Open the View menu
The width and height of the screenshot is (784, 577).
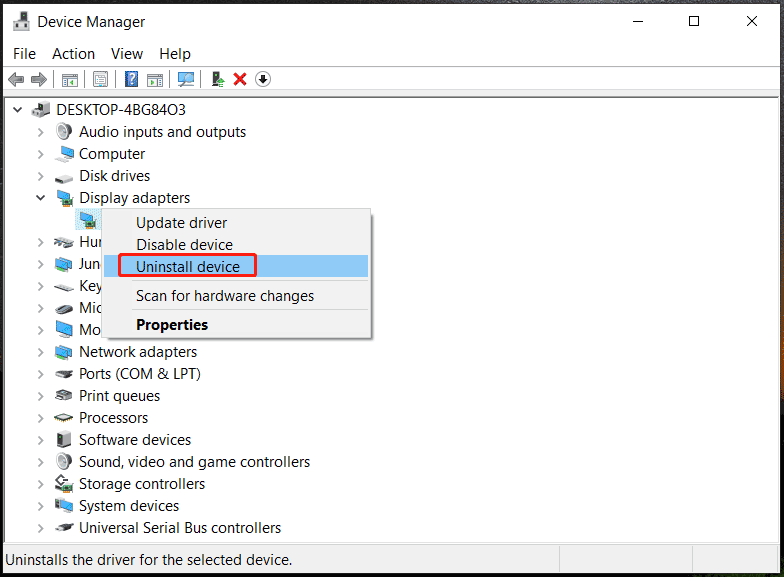(127, 54)
